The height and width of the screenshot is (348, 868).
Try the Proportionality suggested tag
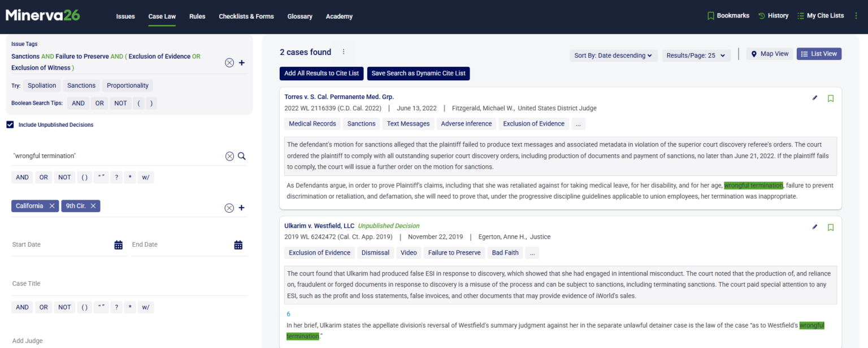pyautogui.click(x=128, y=85)
